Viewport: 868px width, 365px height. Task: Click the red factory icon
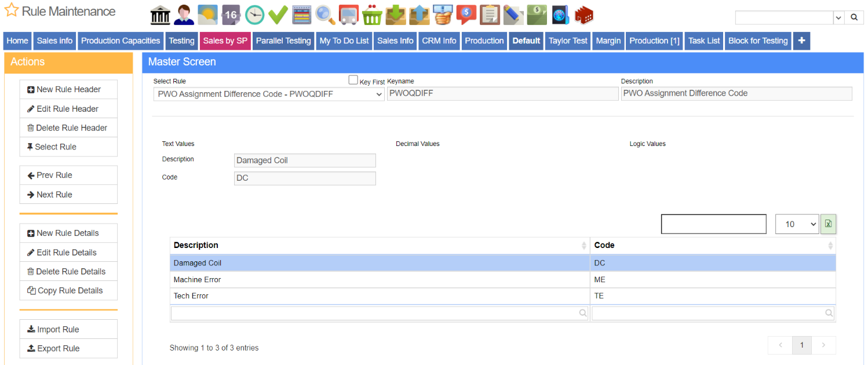[584, 15]
